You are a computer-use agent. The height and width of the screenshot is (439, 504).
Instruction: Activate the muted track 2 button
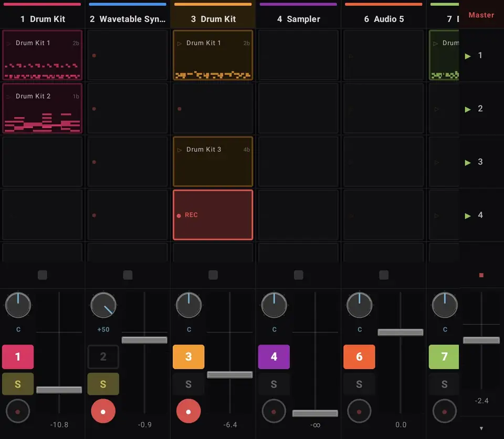(x=103, y=357)
